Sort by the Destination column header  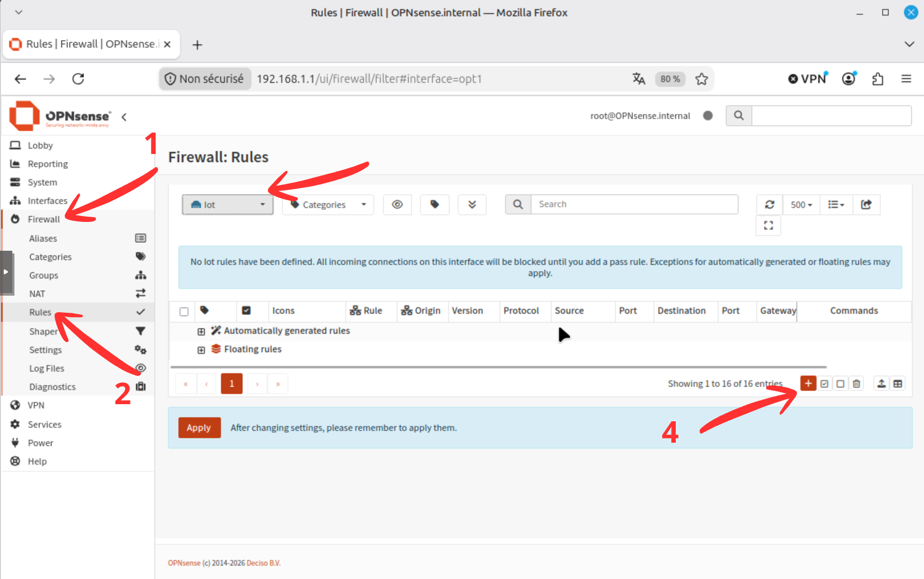(x=682, y=311)
